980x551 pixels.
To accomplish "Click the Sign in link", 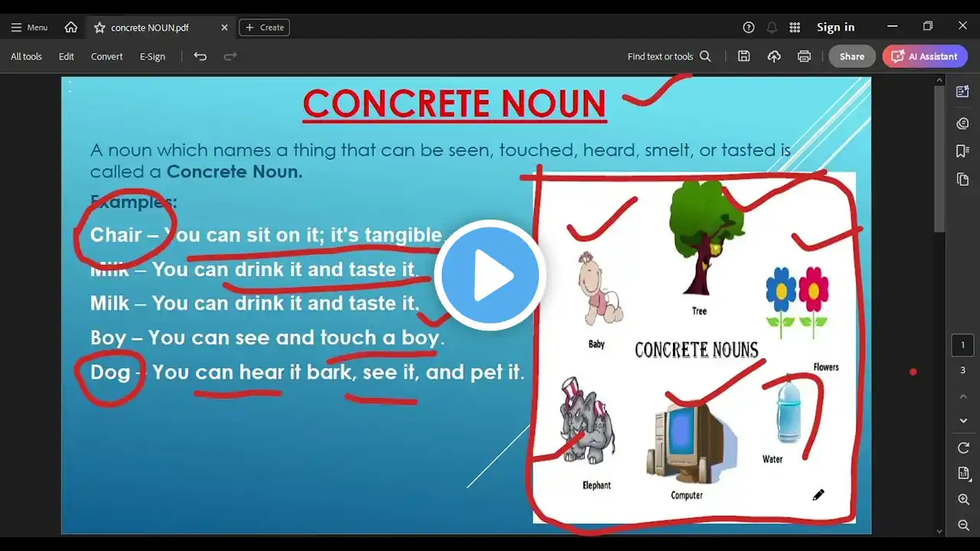I will coord(835,28).
